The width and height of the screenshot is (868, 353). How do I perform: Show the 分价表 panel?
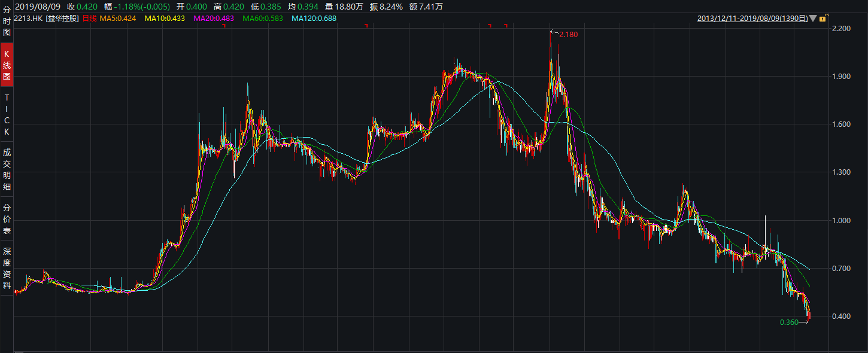point(7,220)
